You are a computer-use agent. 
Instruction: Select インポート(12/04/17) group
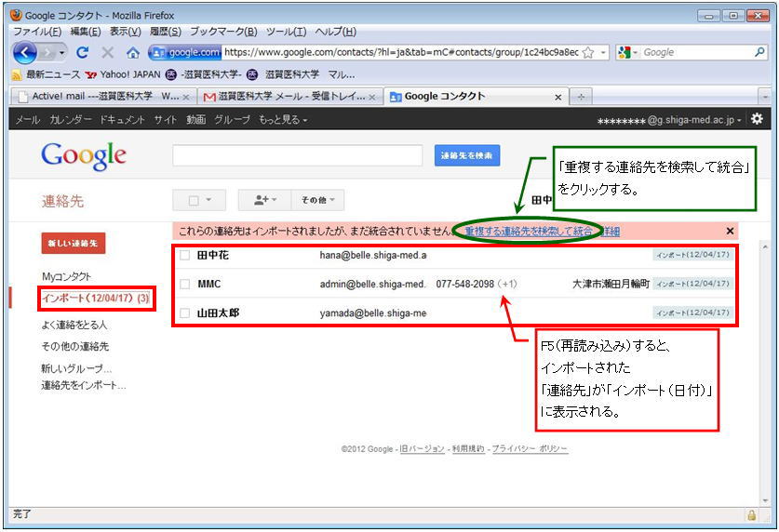pos(95,299)
